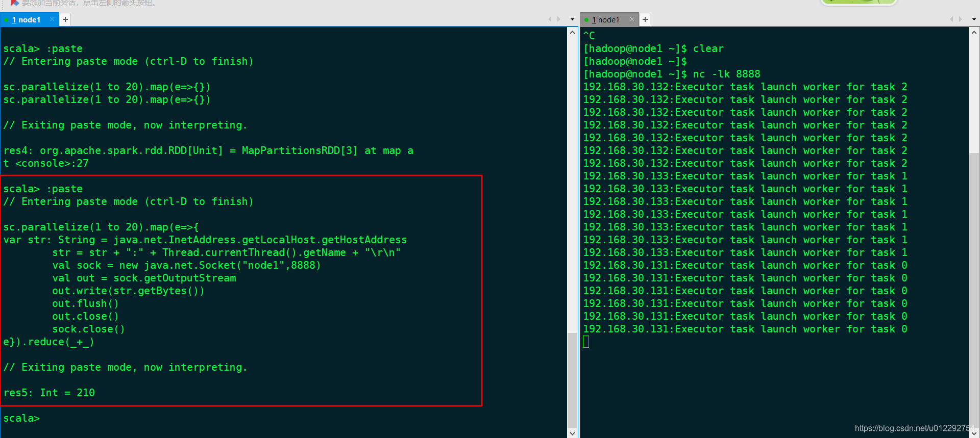Screen dimensions: 980x438
Task: Click left pane's next-tab arrow
Action: point(559,19)
